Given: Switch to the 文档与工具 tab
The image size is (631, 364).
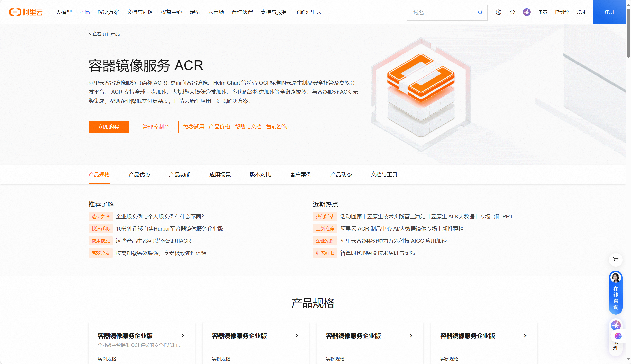Looking at the screenshot, I should pyautogui.click(x=384, y=175).
